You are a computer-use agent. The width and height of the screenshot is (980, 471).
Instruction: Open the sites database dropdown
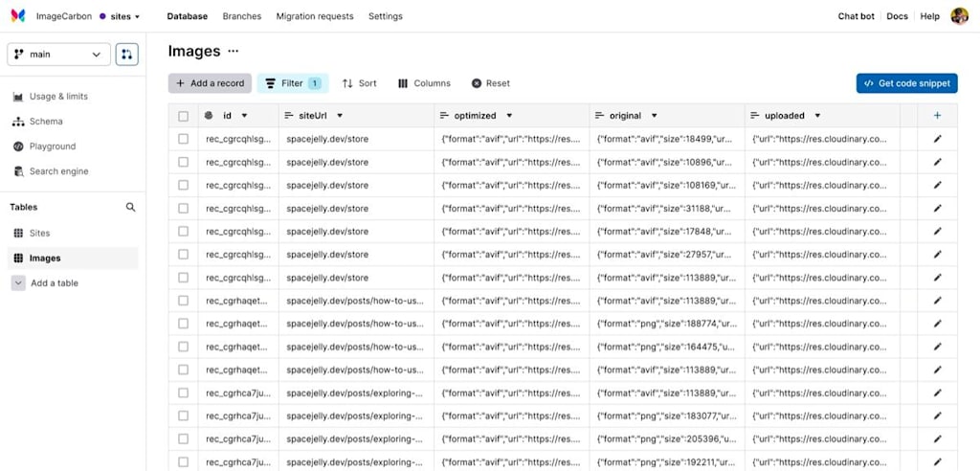click(x=120, y=16)
